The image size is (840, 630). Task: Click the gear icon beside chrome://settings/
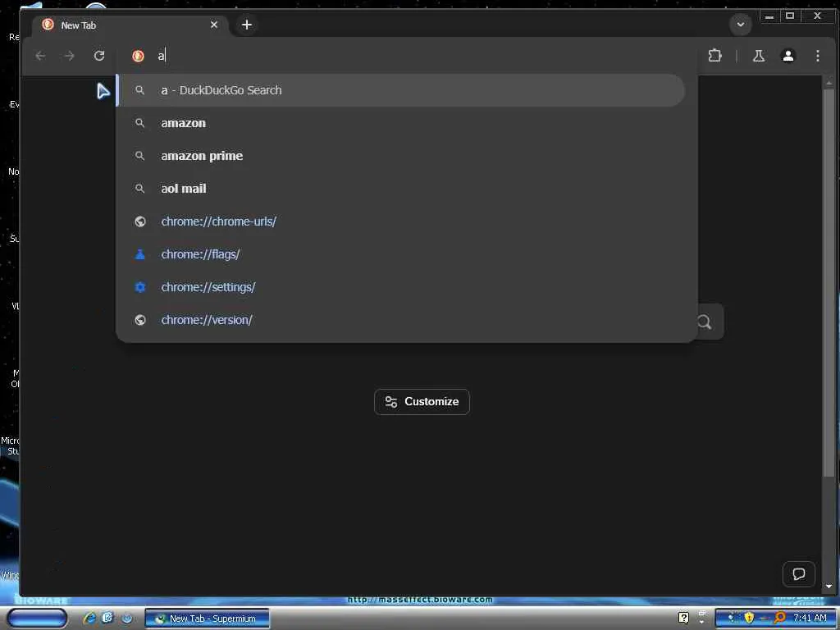[x=139, y=287]
